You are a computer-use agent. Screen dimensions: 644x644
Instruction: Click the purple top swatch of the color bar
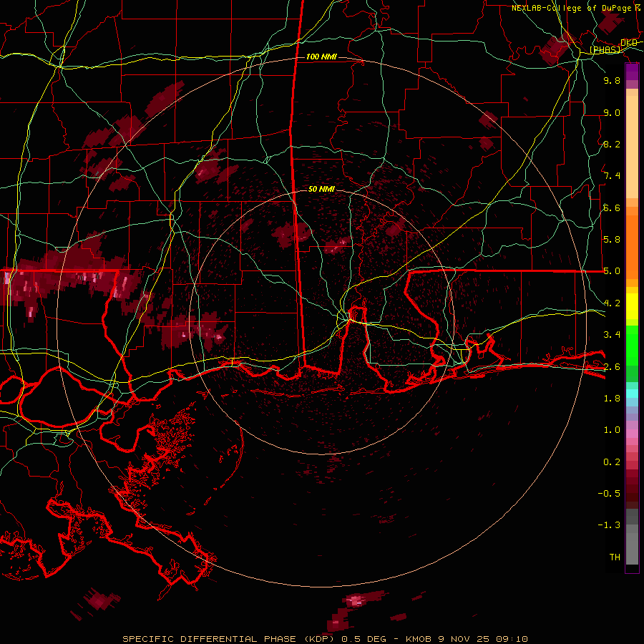[632, 72]
